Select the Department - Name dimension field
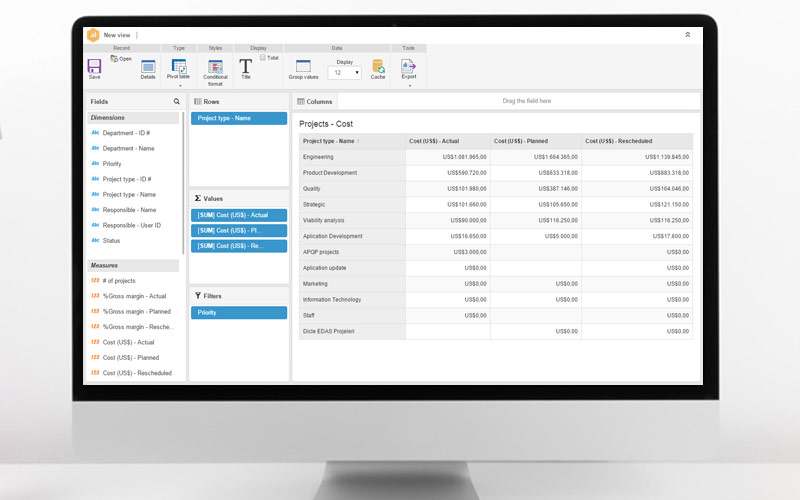The height and width of the screenshot is (500, 800). 128,148
